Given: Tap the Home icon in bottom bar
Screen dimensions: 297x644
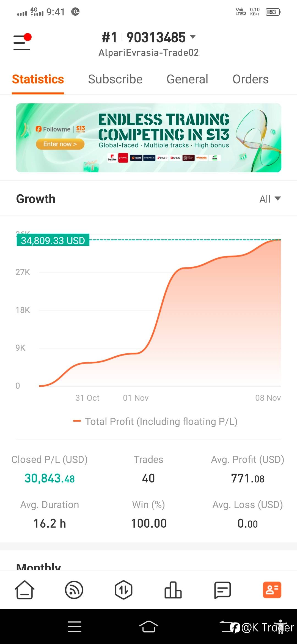Looking at the screenshot, I should tap(24, 590).
